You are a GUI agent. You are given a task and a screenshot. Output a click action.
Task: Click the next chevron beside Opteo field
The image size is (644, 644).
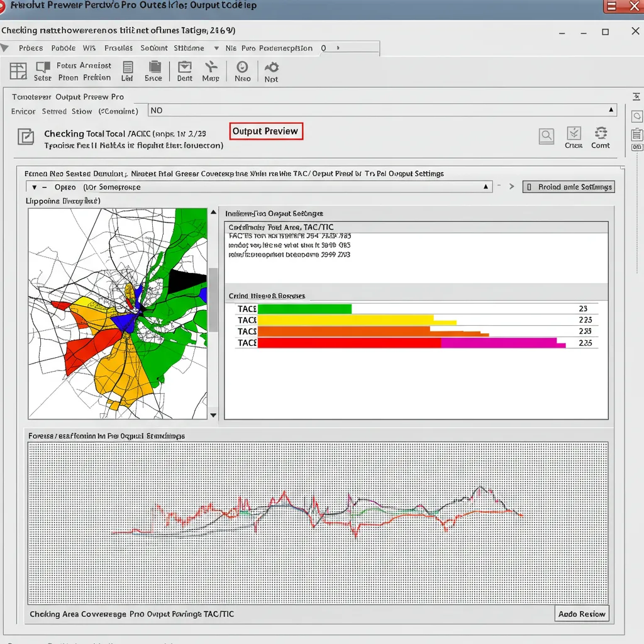pos(512,186)
